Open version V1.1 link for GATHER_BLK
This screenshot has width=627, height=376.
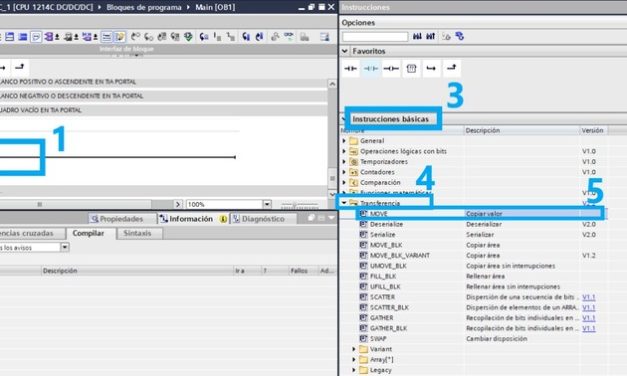point(589,328)
